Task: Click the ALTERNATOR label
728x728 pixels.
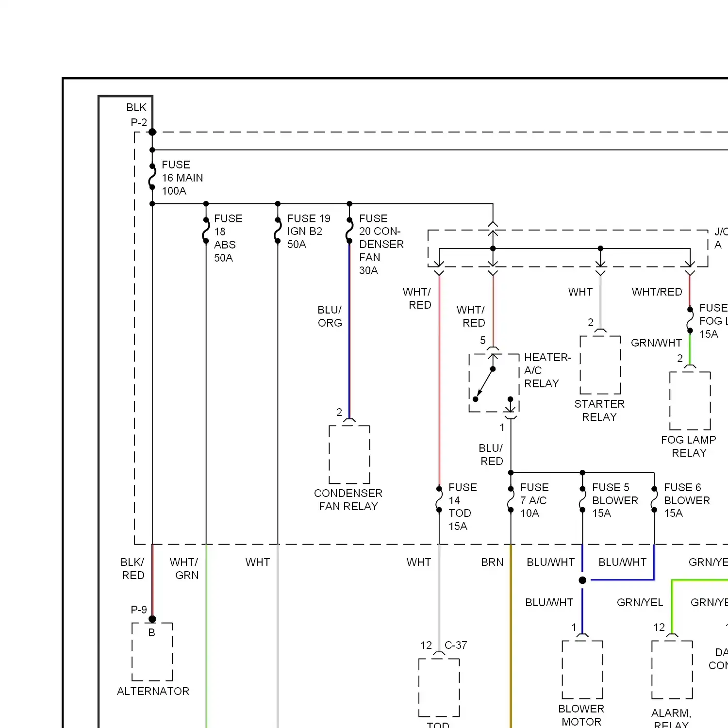Action: [x=153, y=691]
